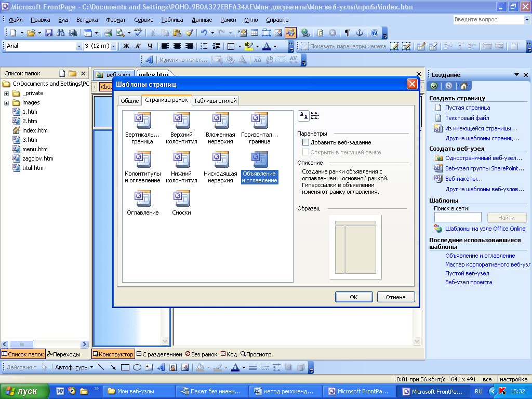Screen dimensions: 532x399
Task: Click the Show paragraph marks icon
Action: pyautogui.click(x=348, y=33)
